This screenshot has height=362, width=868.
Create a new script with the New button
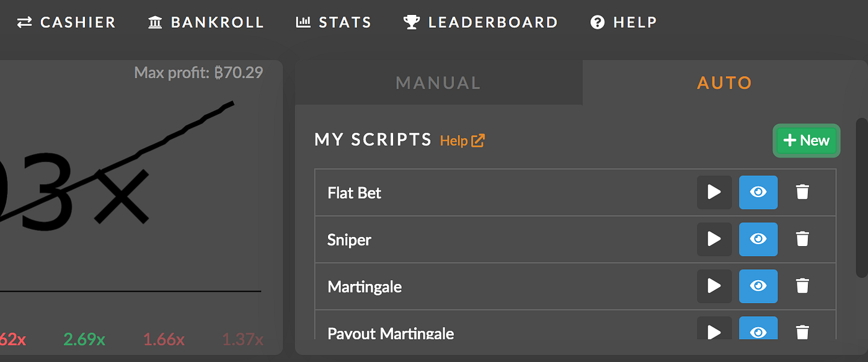pos(806,141)
